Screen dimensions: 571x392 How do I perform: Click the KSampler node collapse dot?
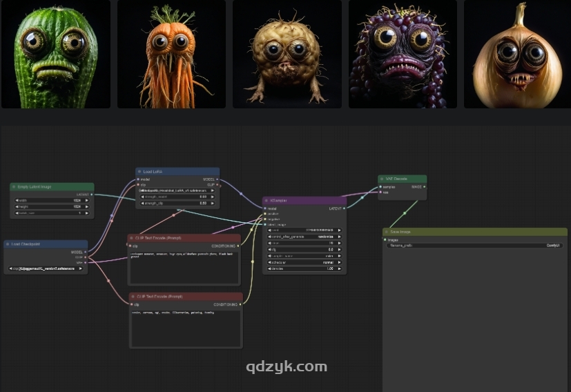pos(267,201)
